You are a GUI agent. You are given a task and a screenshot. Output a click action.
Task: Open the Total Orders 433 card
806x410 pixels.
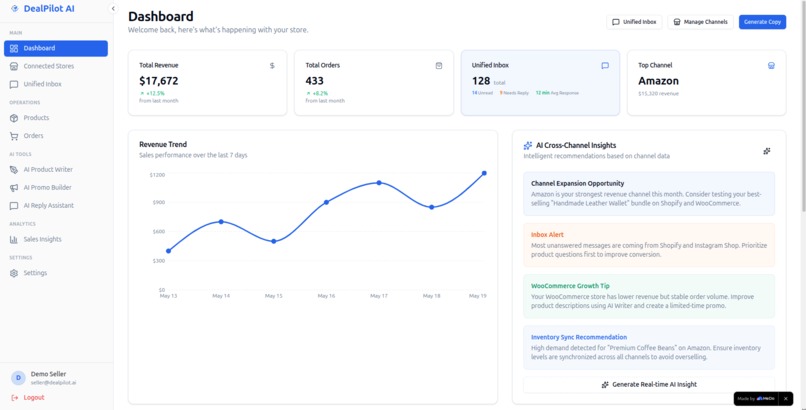[x=374, y=83]
